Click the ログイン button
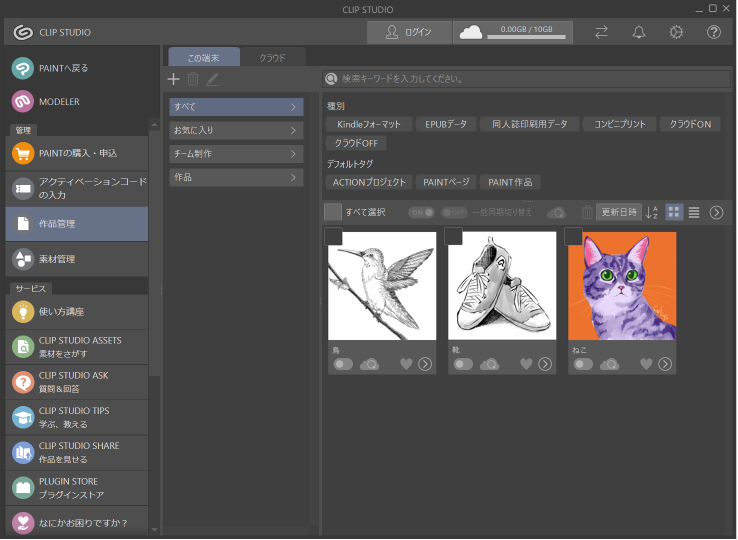The height and width of the screenshot is (540, 738). pyautogui.click(x=409, y=32)
